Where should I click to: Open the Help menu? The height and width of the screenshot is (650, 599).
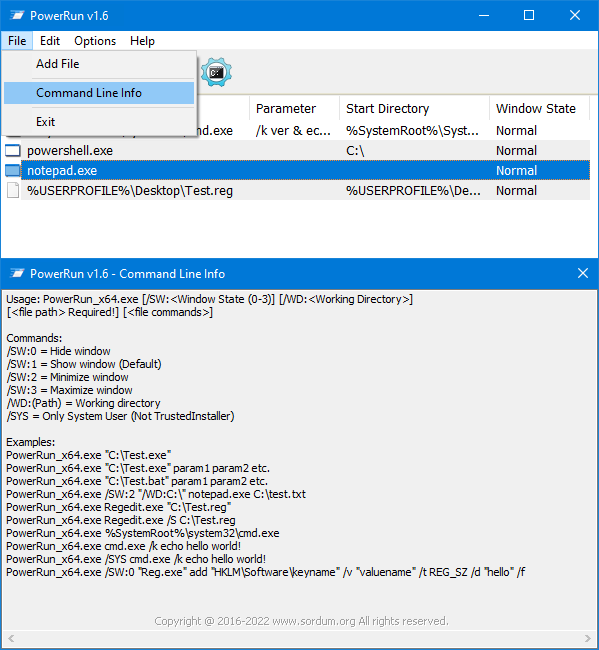coord(142,41)
